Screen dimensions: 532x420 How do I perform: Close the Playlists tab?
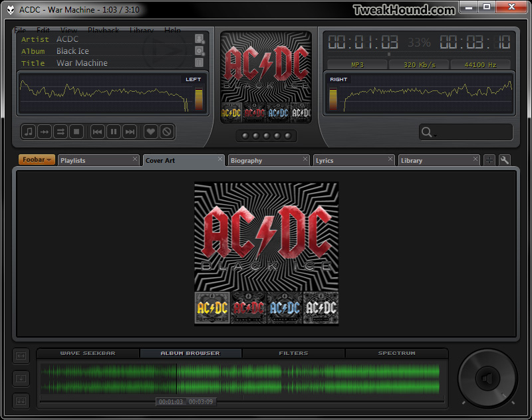pos(135,159)
